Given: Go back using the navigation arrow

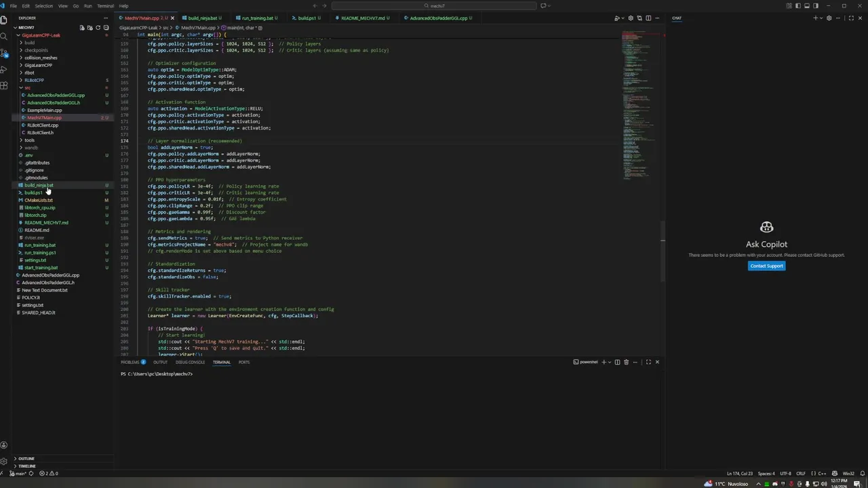Looking at the screenshot, I should pyautogui.click(x=315, y=6).
